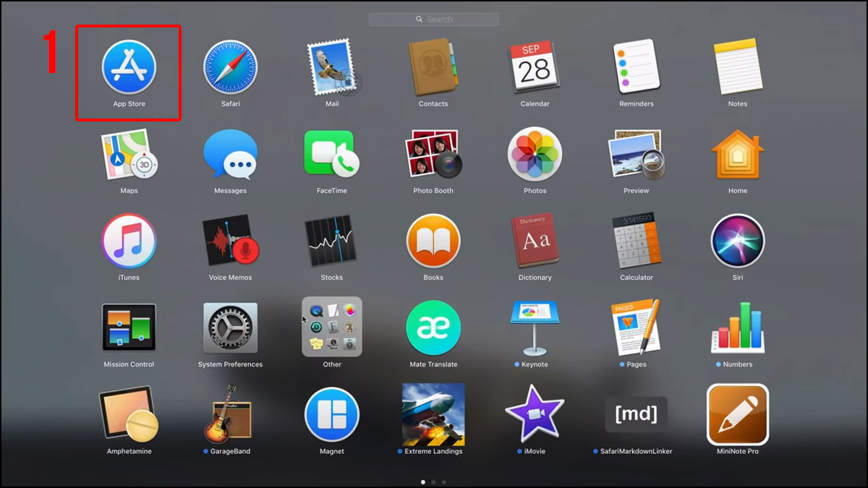
Task: Open the App Store app
Action: point(129,67)
